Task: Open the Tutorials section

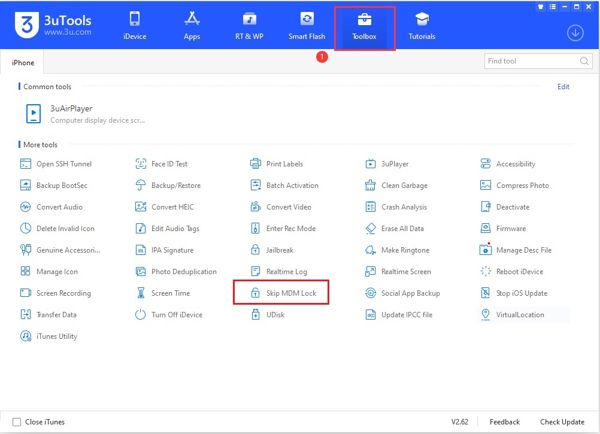Action: 422,26
